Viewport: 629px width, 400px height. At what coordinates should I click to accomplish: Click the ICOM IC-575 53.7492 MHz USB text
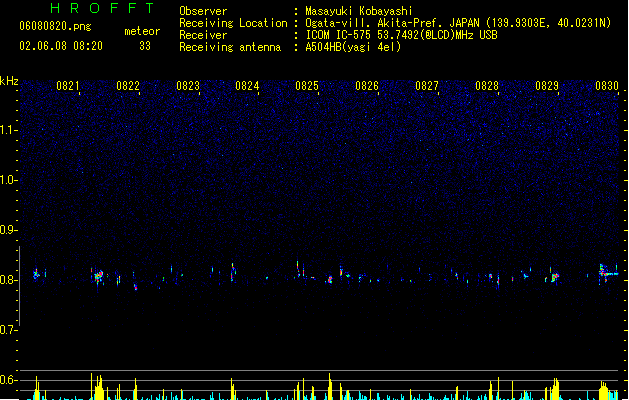pyautogui.click(x=402, y=35)
